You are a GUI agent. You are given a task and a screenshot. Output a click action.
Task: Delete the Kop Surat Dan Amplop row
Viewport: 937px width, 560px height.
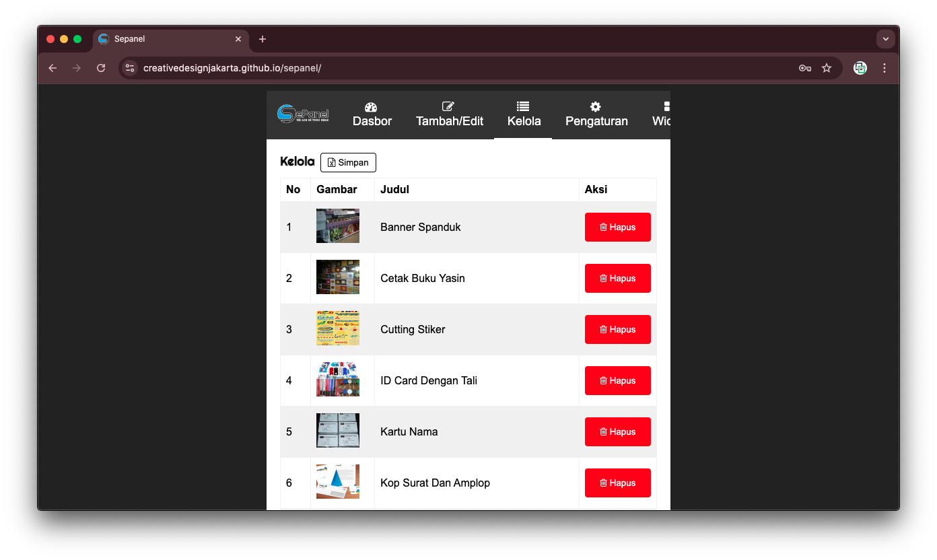(x=618, y=483)
